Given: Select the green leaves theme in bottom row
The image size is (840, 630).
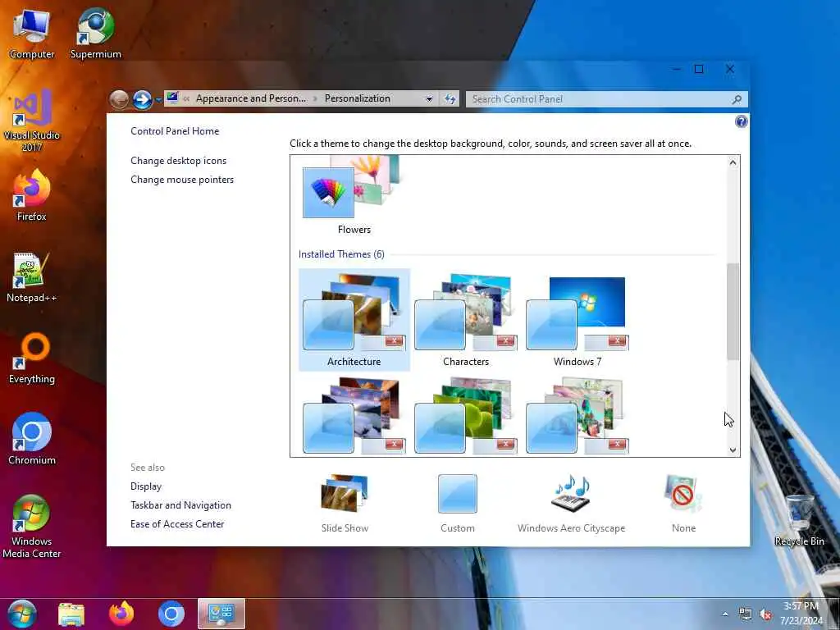Looking at the screenshot, I should (x=466, y=416).
